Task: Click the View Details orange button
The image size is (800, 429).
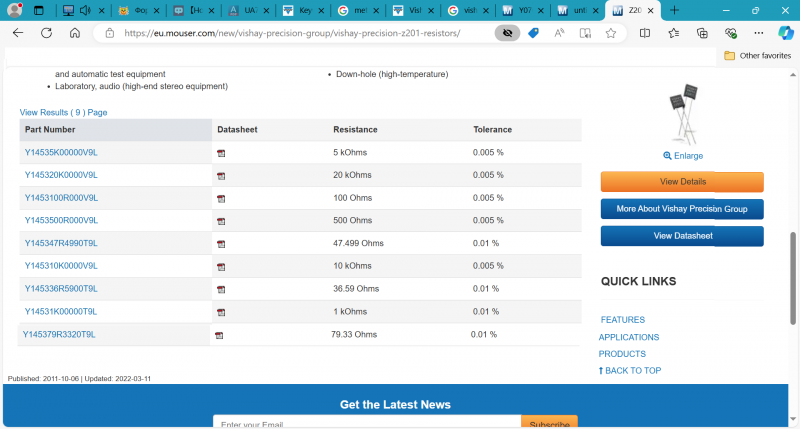Action: coord(682,182)
